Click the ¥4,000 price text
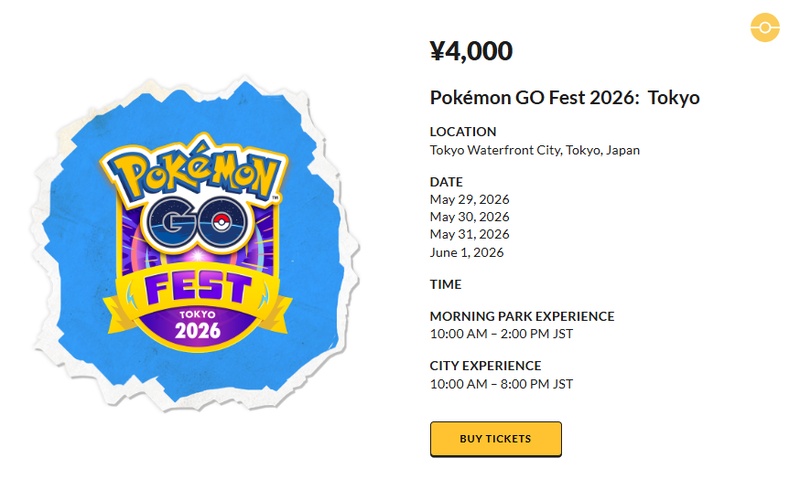Image resolution: width=800 pixels, height=479 pixels. point(471,50)
